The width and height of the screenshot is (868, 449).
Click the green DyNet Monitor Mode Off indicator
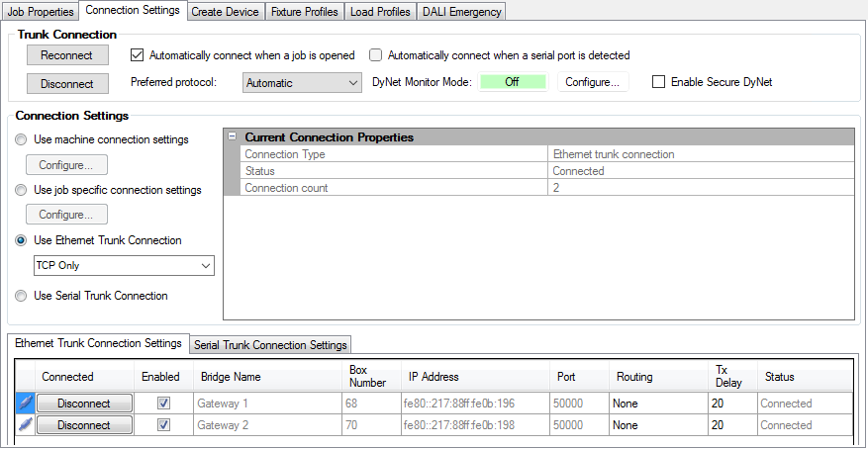pyautogui.click(x=513, y=82)
